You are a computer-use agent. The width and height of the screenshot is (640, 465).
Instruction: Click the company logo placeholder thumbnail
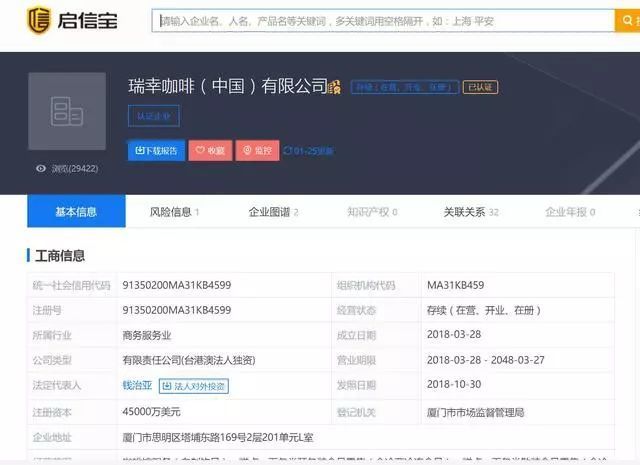click(67, 110)
